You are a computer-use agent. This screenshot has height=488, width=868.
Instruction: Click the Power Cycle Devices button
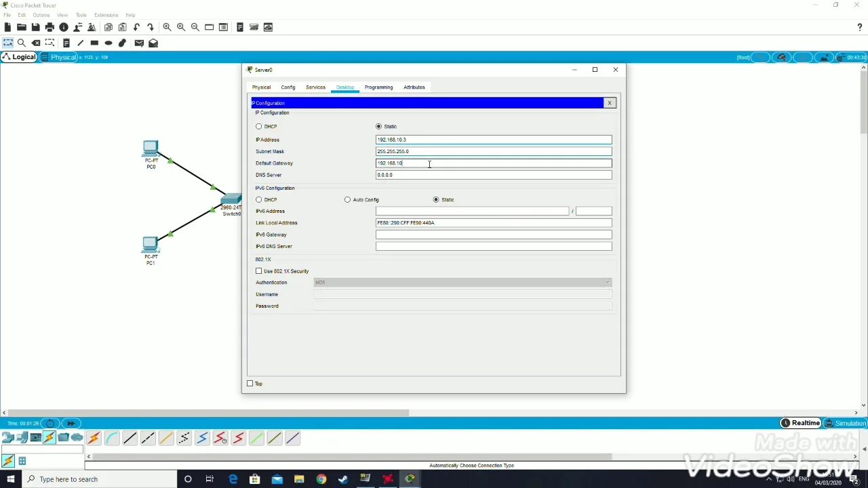[50, 423]
